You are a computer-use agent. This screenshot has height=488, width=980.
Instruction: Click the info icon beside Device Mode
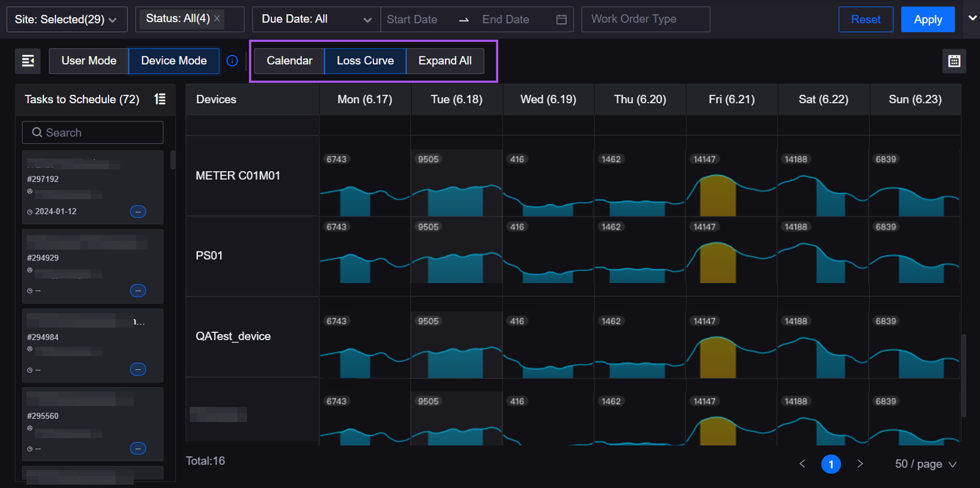(232, 61)
